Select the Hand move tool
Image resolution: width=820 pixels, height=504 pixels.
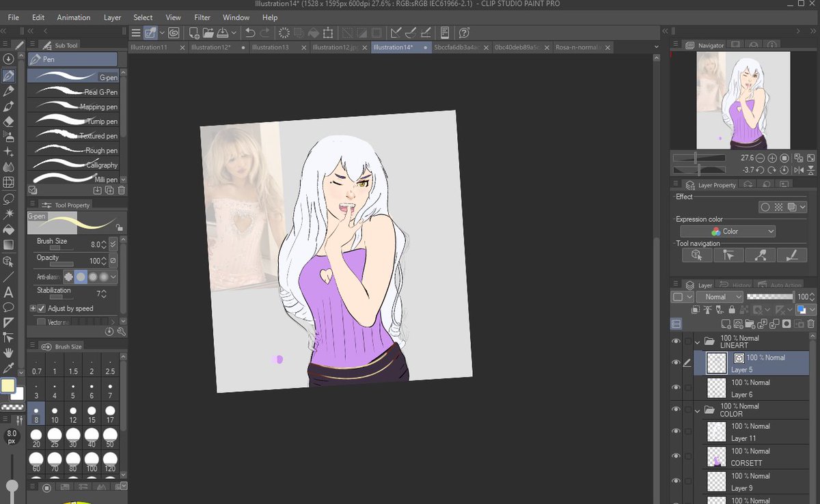pos(8,352)
